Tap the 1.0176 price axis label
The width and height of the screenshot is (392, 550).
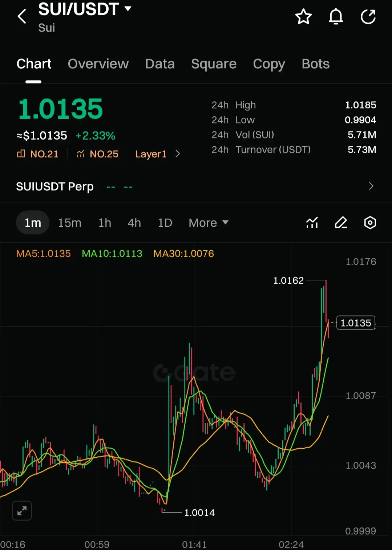pyautogui.click(x=361, y=262)
